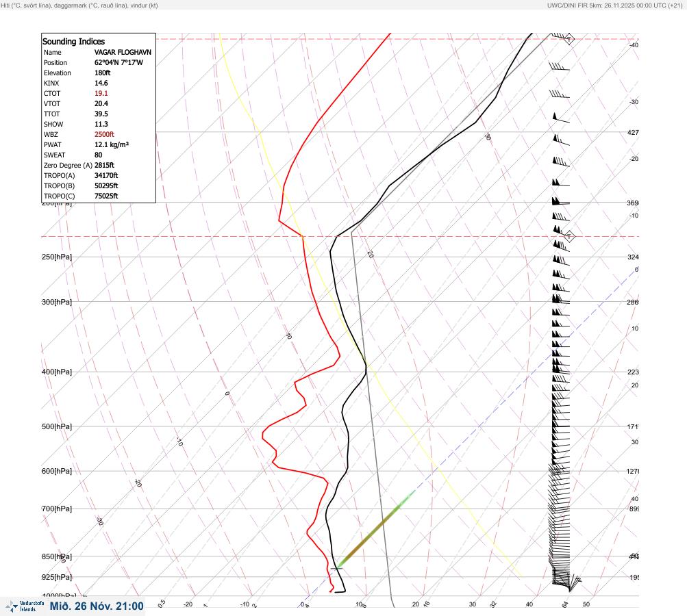Click the '700[hPa]' pressure label
The image size is (687, 616).
(57, 509)
